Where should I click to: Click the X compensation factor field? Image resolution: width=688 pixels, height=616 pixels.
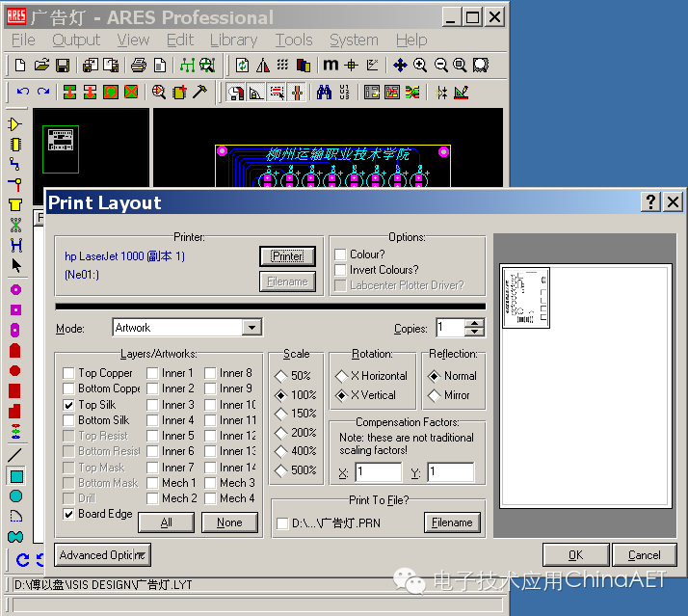(379, 472)
